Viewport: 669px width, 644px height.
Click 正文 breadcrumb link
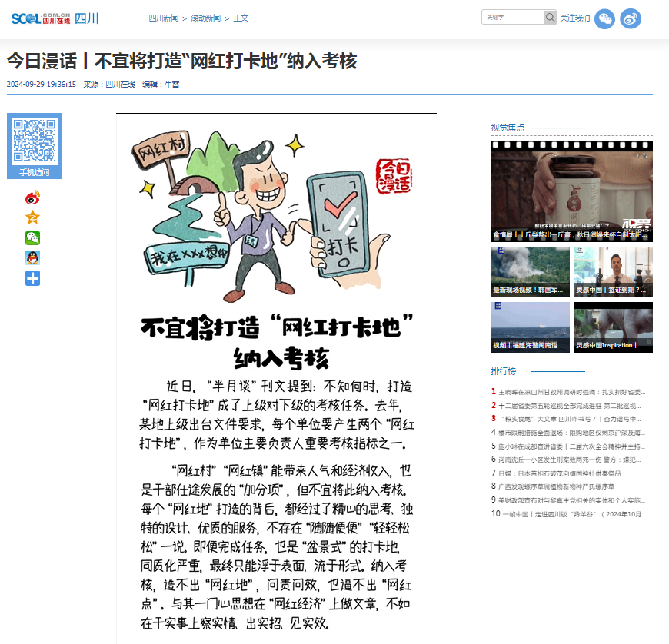(x=241, y=18)
